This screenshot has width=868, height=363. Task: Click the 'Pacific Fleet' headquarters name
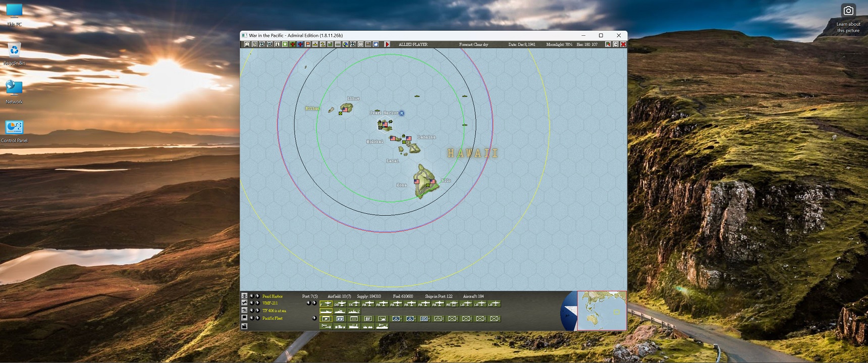point(273,319)
